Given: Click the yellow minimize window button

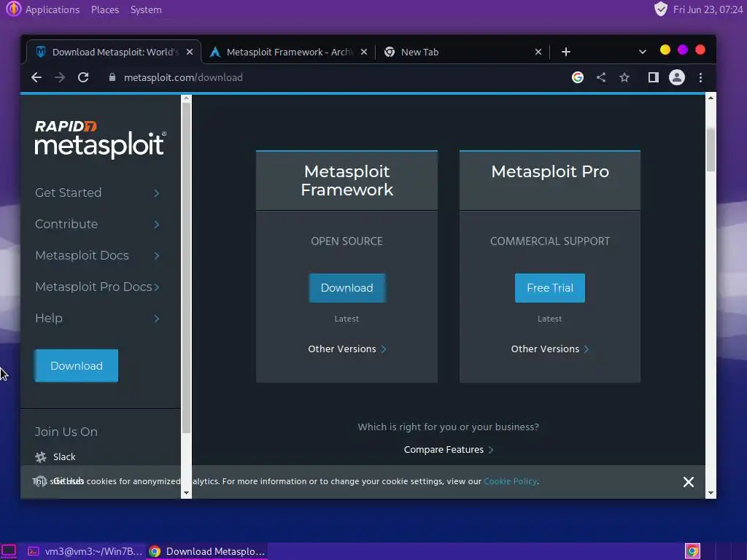Looking at the screenshot, I should tap(665, 50).
